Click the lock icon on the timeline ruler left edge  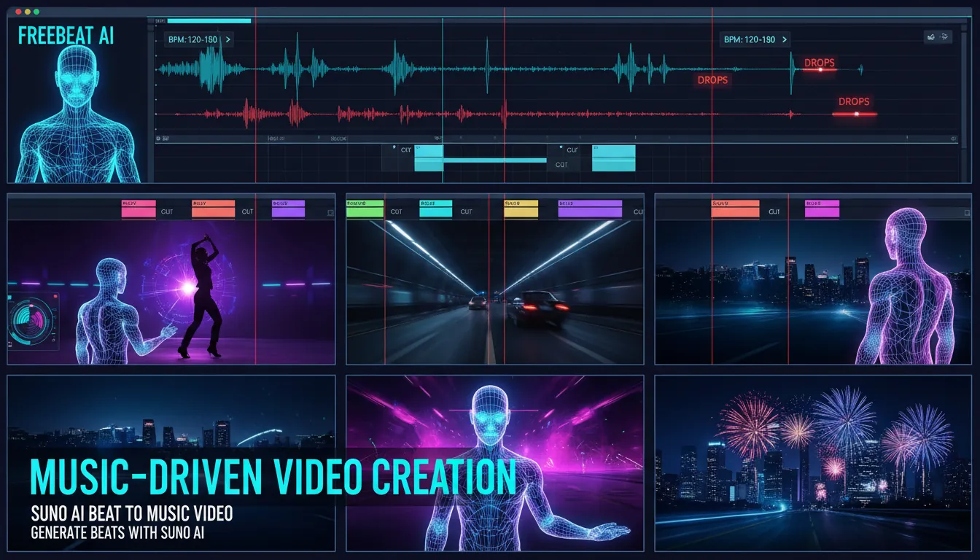(158, 137)
